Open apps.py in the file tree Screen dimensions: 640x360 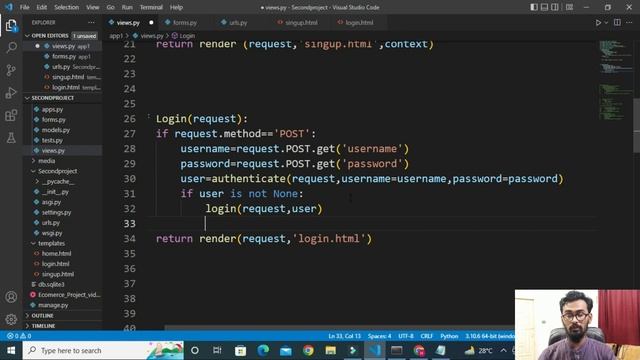[x=52, y=109]
